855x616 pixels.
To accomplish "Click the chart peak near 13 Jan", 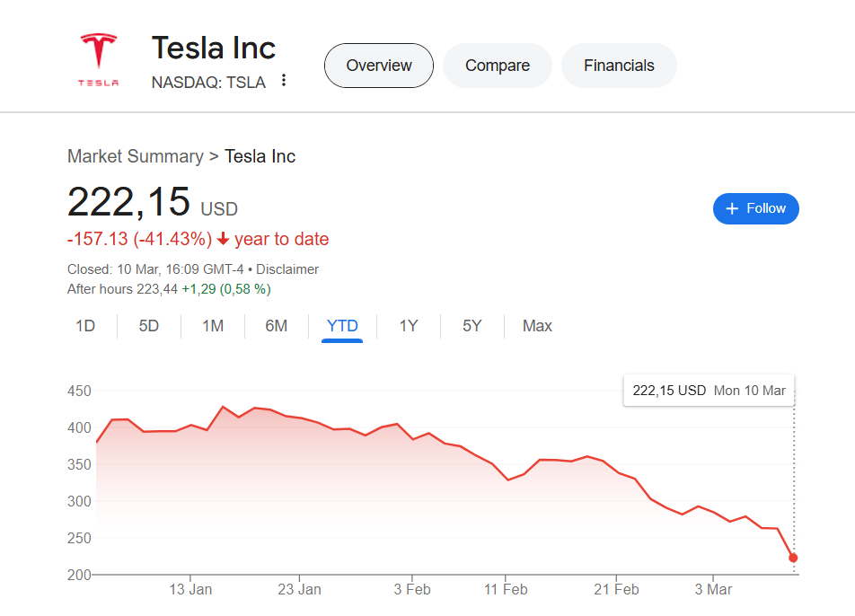I will [223, 407].
